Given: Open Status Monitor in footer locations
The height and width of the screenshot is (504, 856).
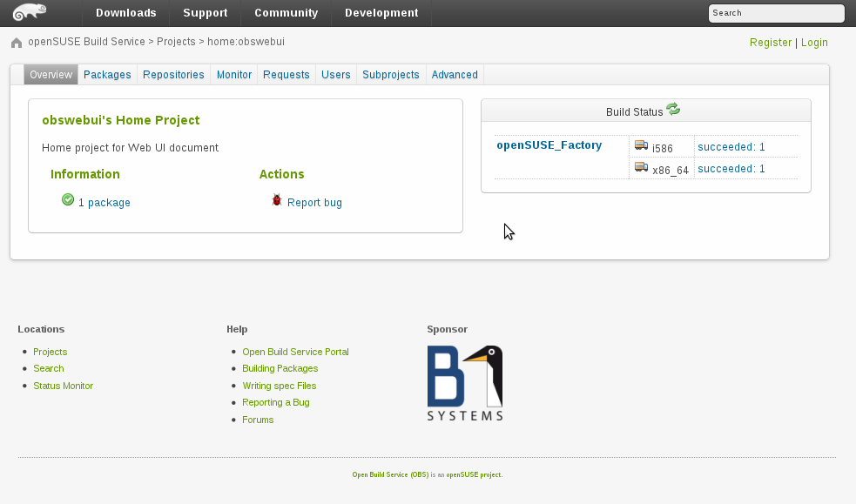Looking at the screenshot, I should 63,386.
